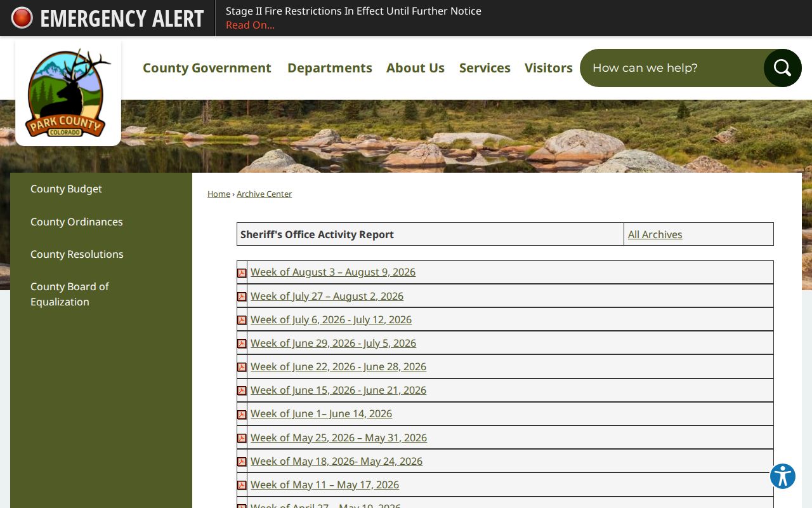
Task: Open Week of June 22, 2026 - June 28, 2026 report
Action: (x=338, y=366)
